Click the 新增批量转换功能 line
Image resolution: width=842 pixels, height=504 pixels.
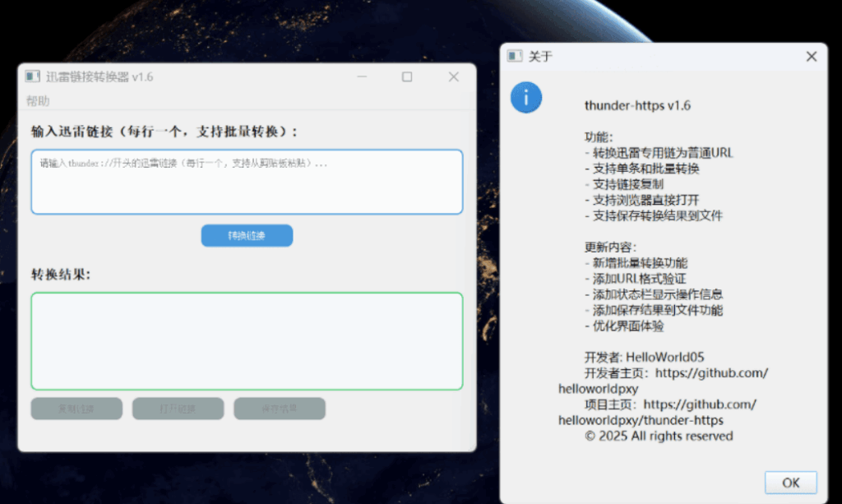636,263
